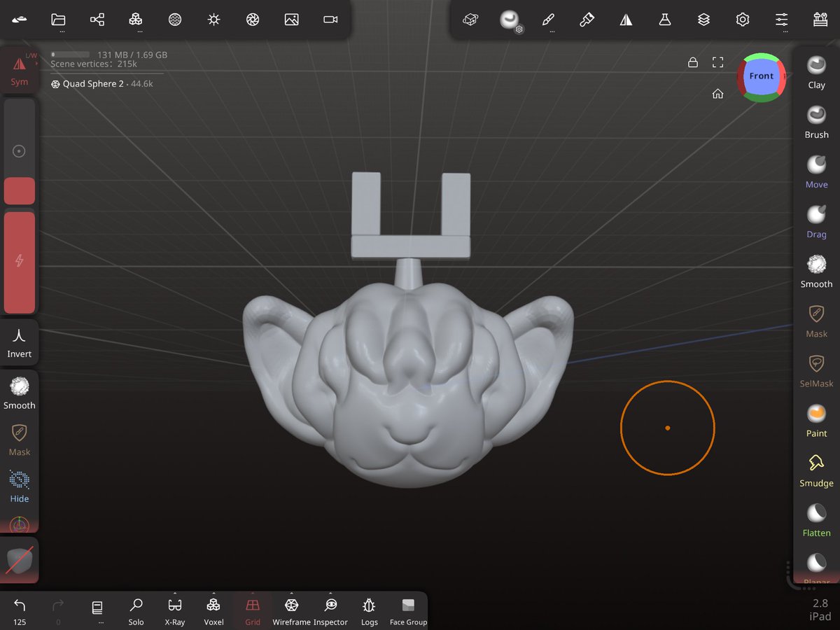Select the Mask shortcut on left panel
Viewport: 840px width, 630px height.
[20, 440]
